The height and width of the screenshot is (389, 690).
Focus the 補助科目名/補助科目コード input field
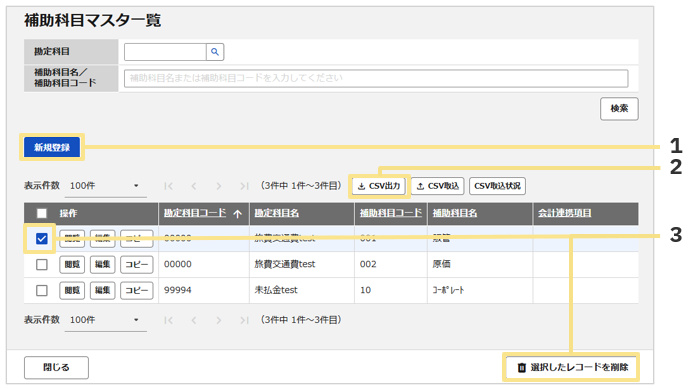(x=376, y=78)
